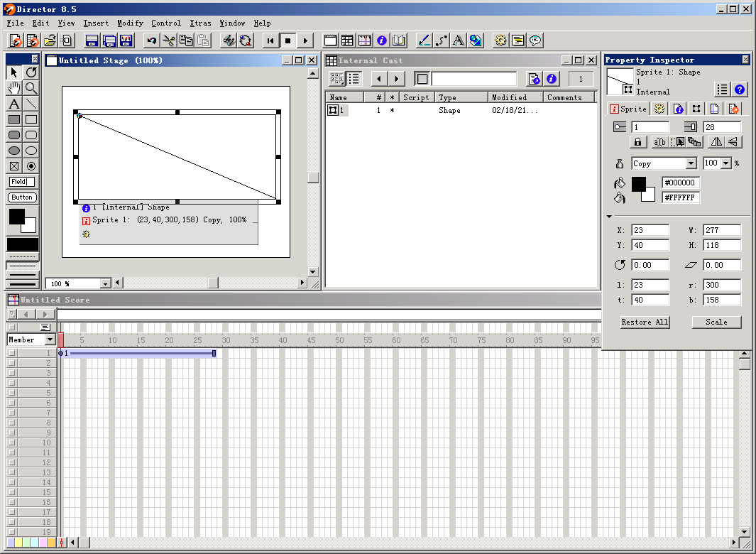Select cast member 1 row in Cast window
Screen dimensions: 756x554
461,111
